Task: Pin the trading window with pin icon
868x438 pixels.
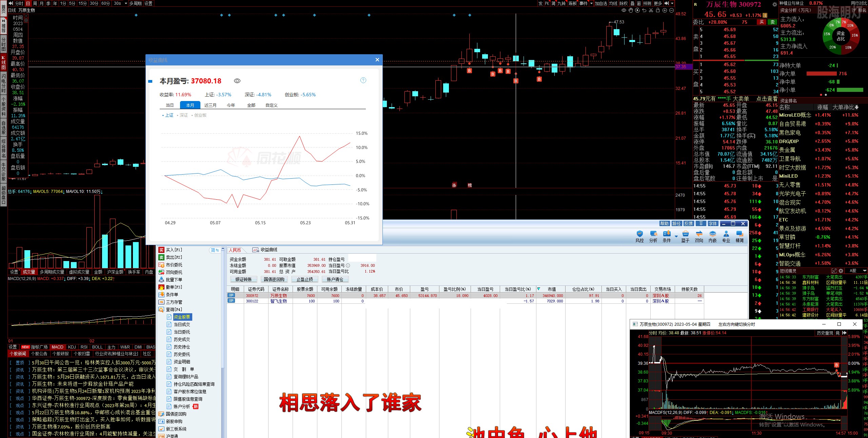Action: [701, 223]
